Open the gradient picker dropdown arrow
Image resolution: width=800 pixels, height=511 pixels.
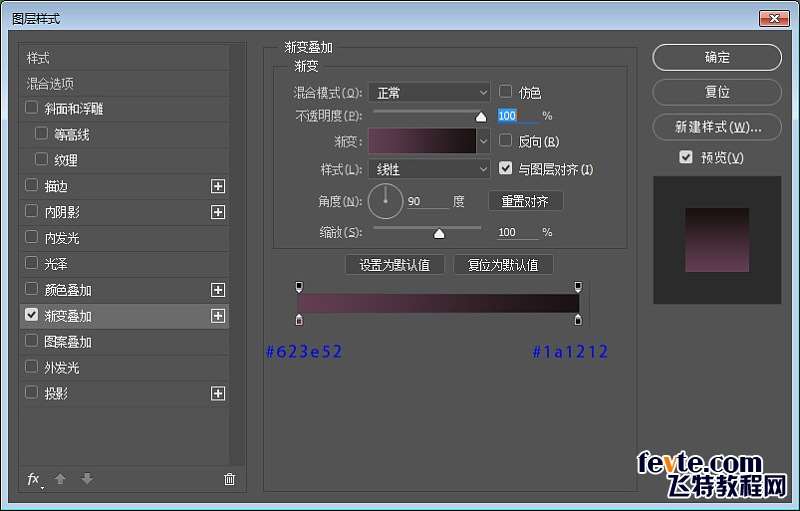pyautogui.click(x=483, y=141)
